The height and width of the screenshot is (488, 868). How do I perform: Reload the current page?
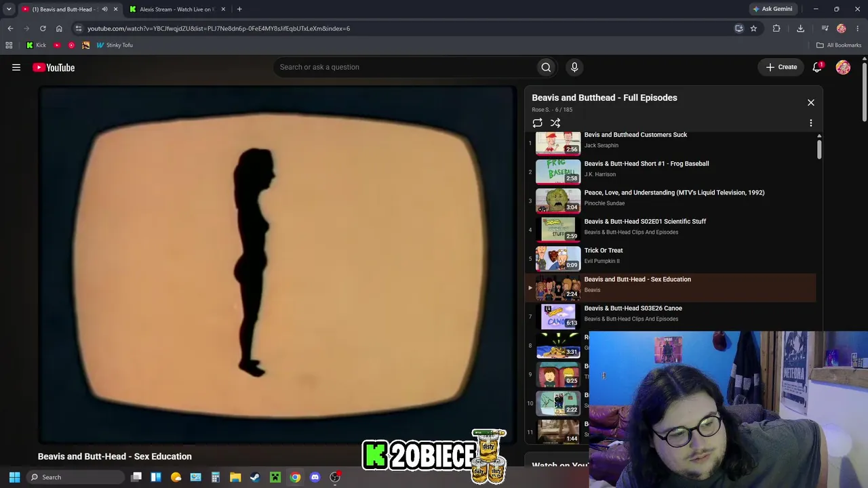[x=43, y=28]
